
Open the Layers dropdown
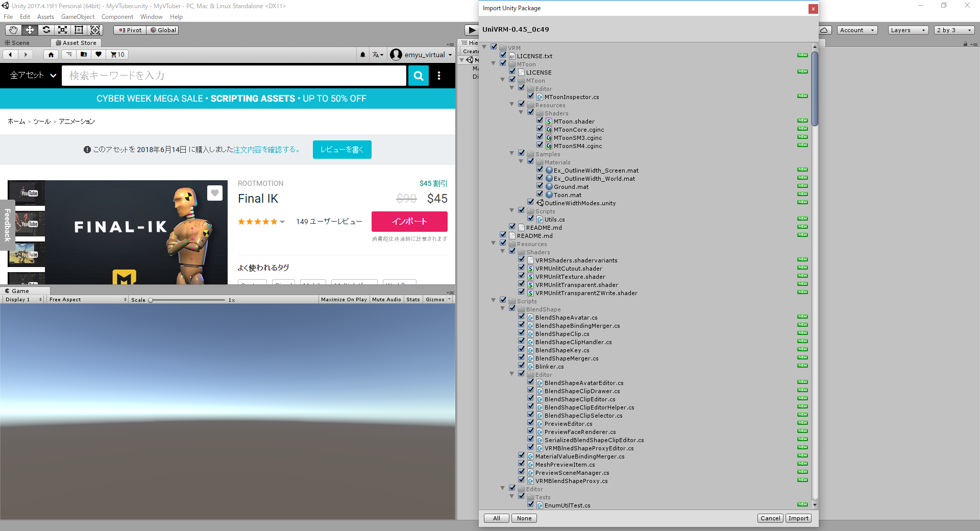(x=908, y=30)
